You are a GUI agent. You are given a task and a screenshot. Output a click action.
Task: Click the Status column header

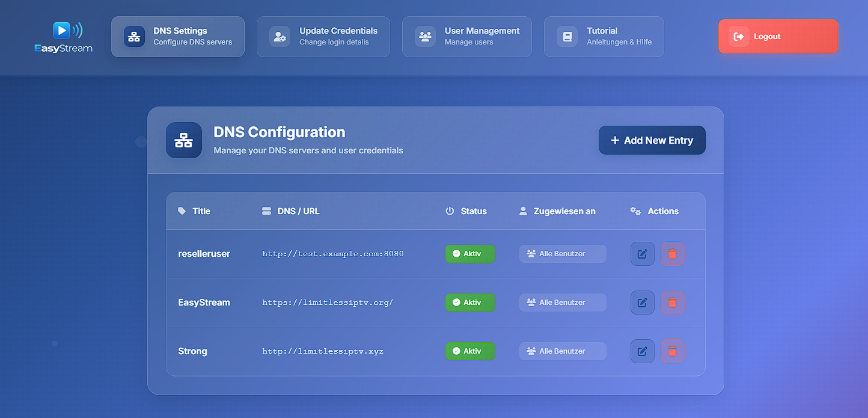pos(466,211)
